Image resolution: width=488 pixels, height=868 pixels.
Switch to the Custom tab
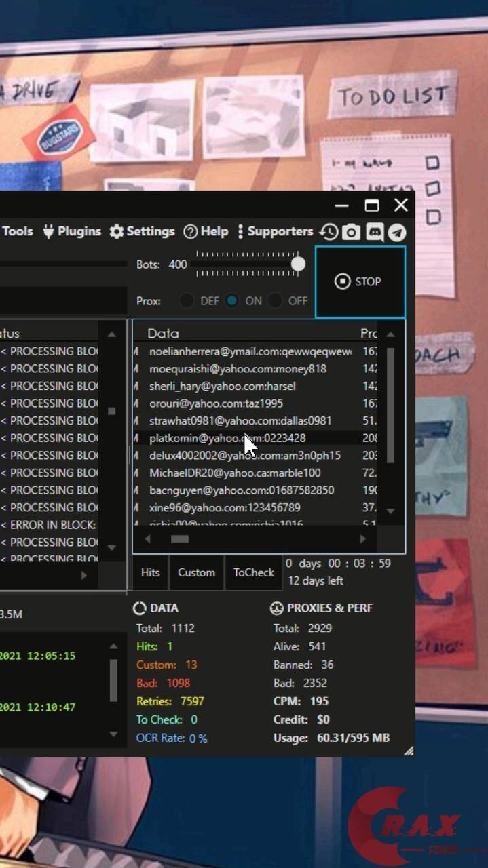tap(196, 572)
